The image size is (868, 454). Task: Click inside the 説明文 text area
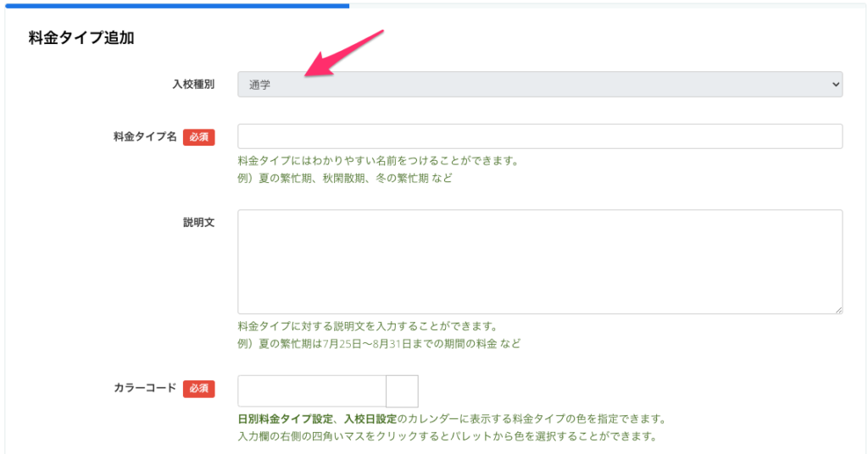pyautogui.click(x=539, y=262)
